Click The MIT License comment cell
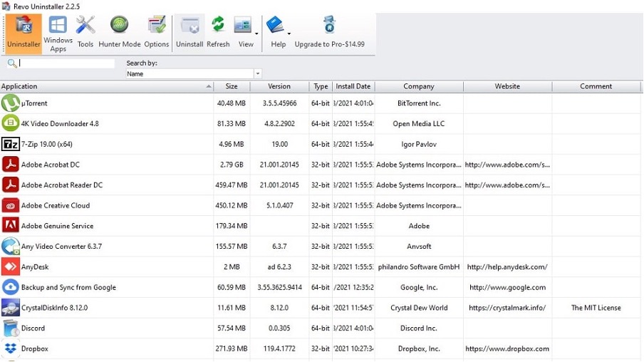Screen dimensions: 644x362 click(x=596, y=308)
